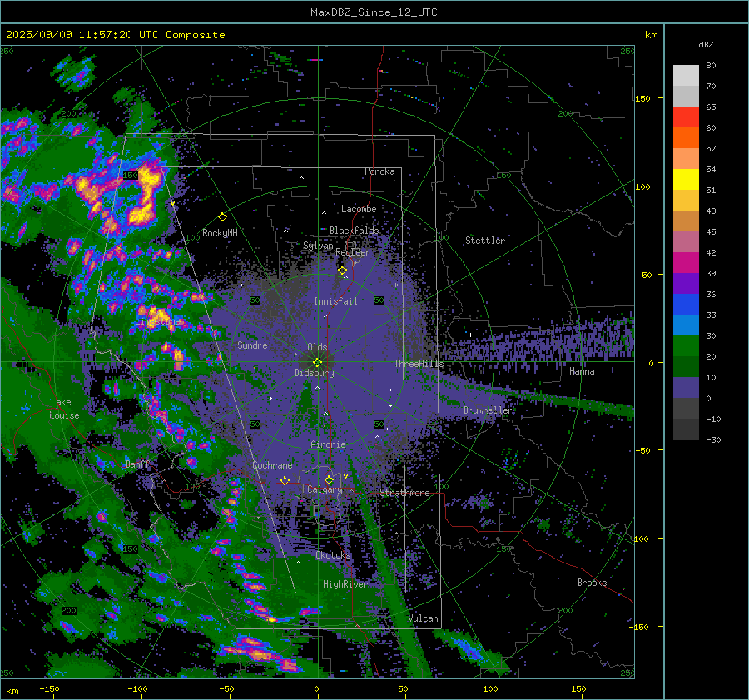Click the legend value 80
Viewport: 749px width, 700px height.
711,66
